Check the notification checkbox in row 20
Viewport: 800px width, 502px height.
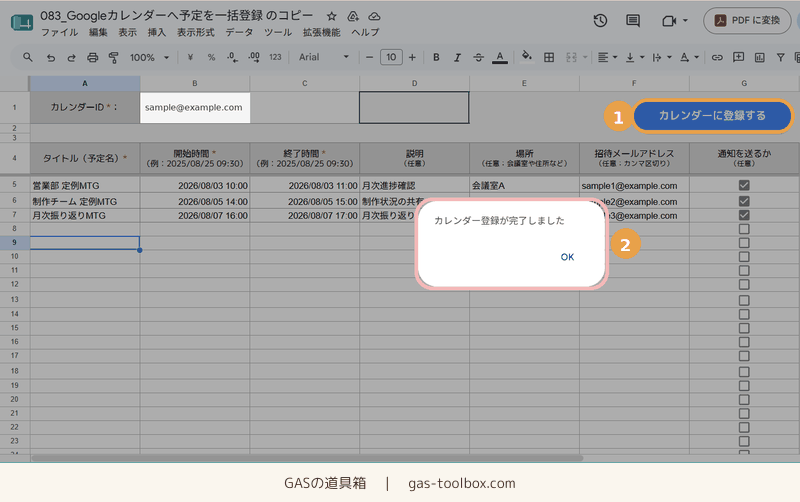[744, 399]
